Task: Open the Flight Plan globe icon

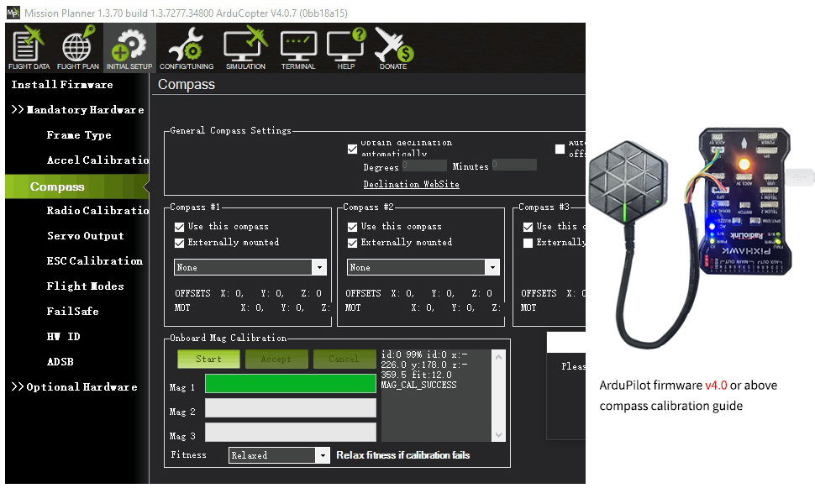Action: click(78, 48)
